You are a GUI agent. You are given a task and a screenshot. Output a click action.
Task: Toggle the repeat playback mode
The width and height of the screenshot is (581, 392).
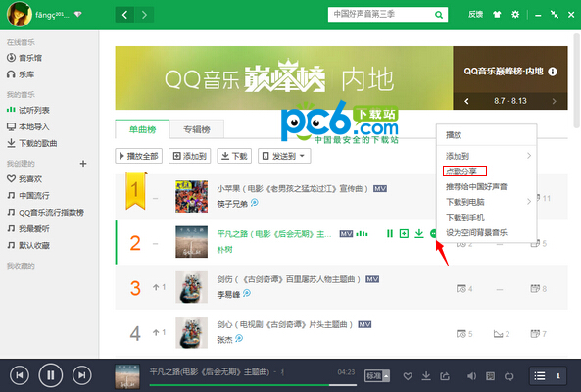pyautogui.click(x=509, y=376)
